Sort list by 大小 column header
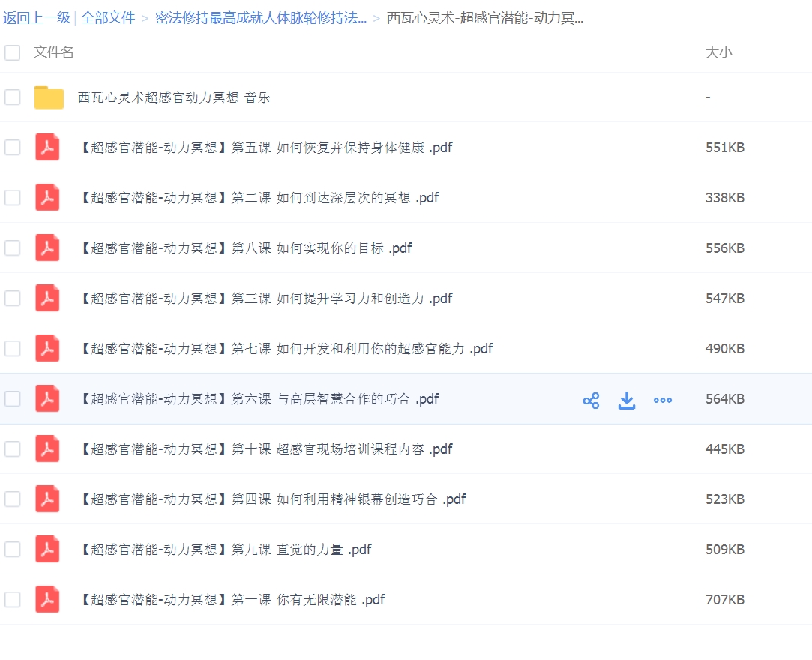 pyautogui.click(x=718, y=52)
